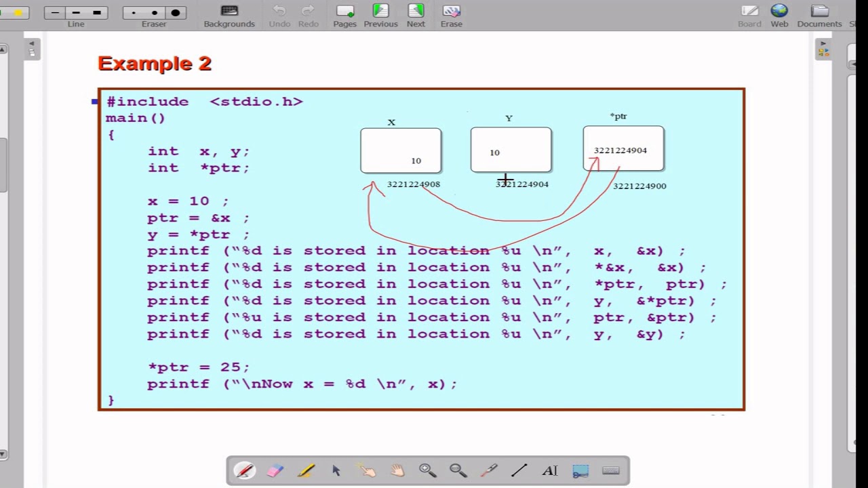Click the 'Example 2' slide title
868x488 pixels.
[x=155, y=63]
